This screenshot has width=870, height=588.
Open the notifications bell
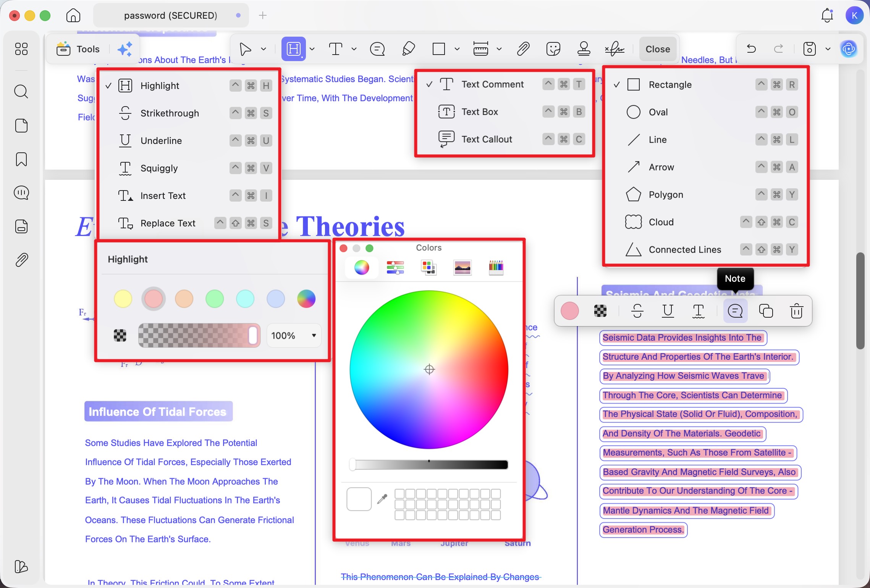827,15
